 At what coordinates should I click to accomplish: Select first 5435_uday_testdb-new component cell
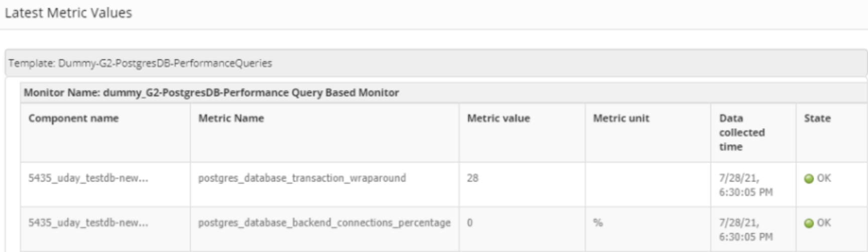coord(88,178)
